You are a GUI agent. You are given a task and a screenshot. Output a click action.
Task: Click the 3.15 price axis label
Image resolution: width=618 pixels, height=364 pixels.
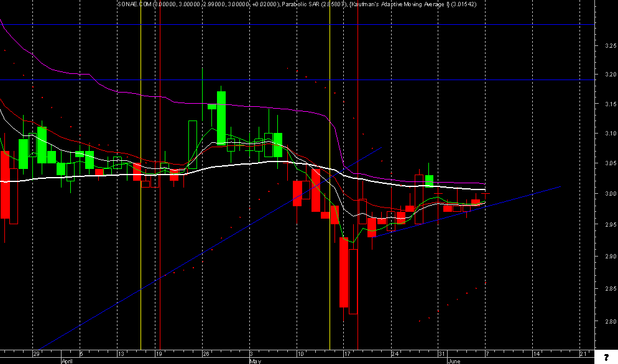point(611,104)
